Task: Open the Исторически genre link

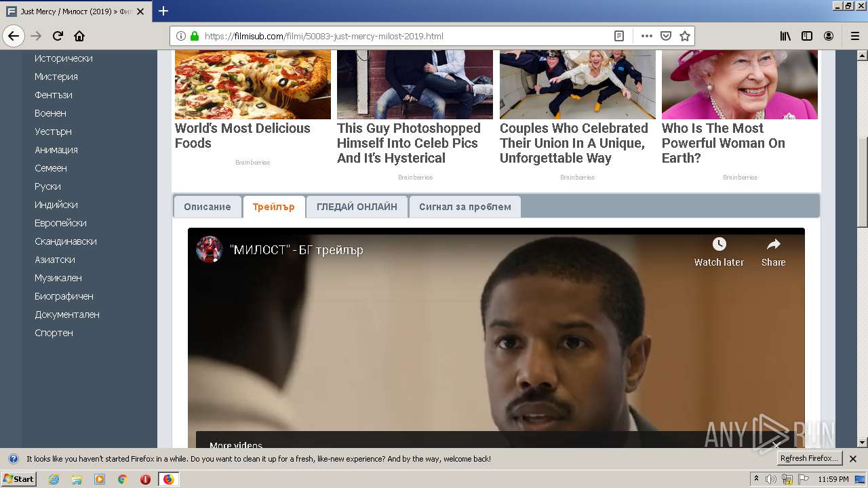Action: click(64, 58)
